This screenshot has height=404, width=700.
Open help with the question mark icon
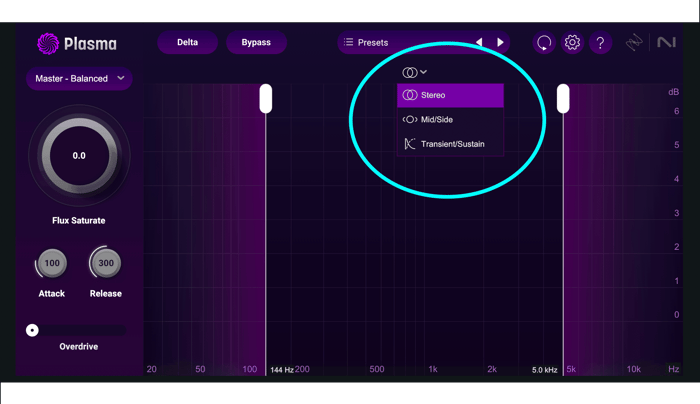[600, 43]
